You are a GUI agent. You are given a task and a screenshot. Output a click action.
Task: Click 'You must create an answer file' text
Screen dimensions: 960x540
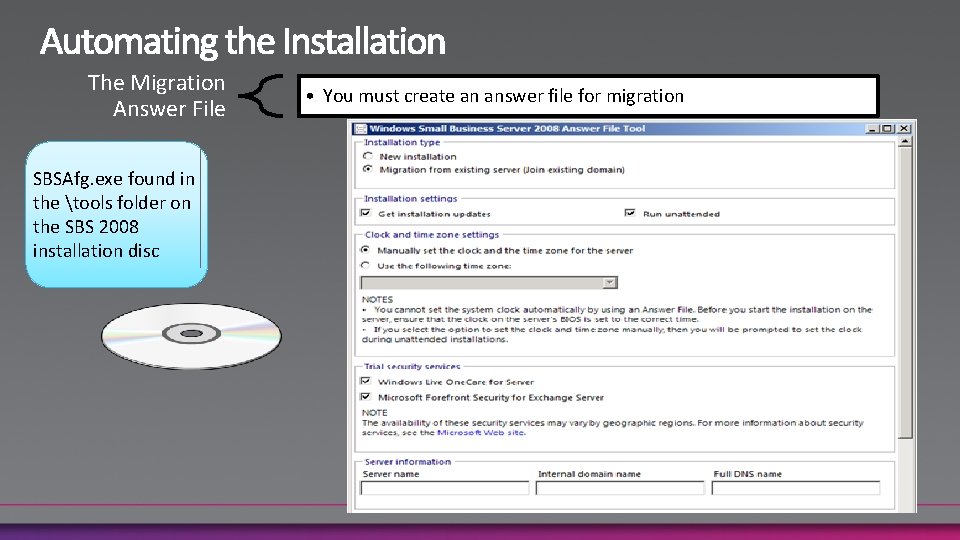[503, 96]
